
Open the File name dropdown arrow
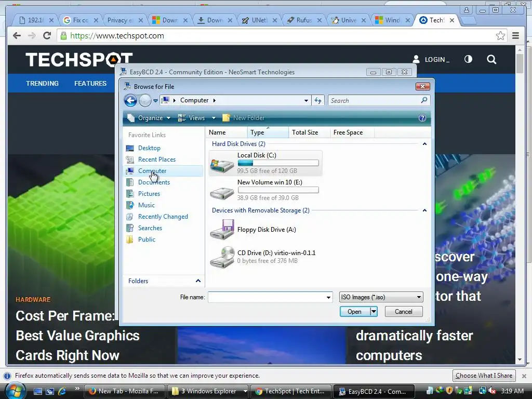pyautogui.click(x=328, y=298)
